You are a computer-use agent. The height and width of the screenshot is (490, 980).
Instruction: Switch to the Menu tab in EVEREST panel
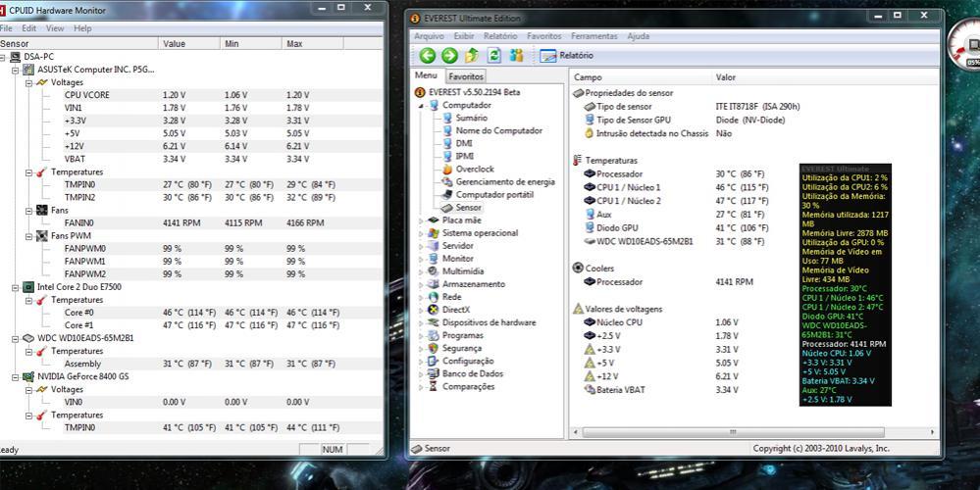click(427, 75)
